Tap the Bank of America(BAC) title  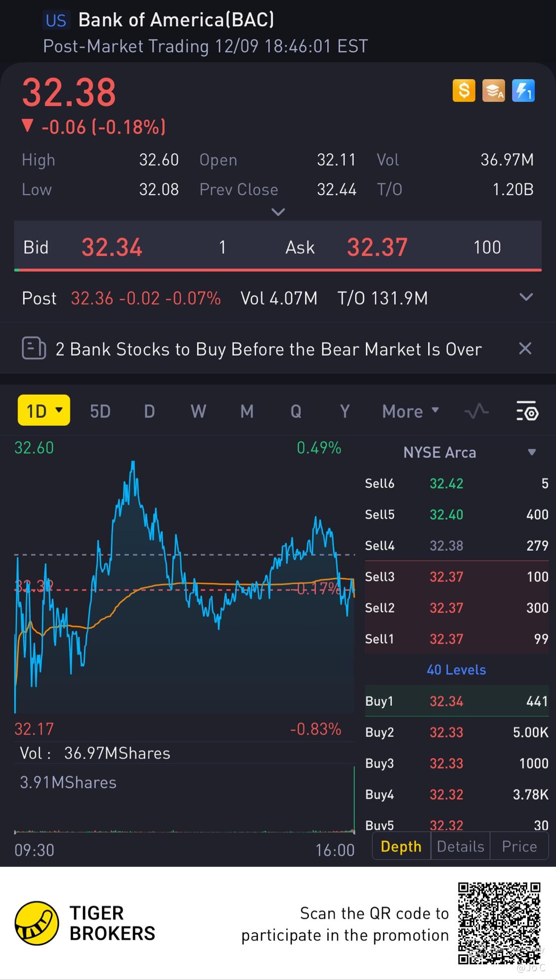click(176, 20)
